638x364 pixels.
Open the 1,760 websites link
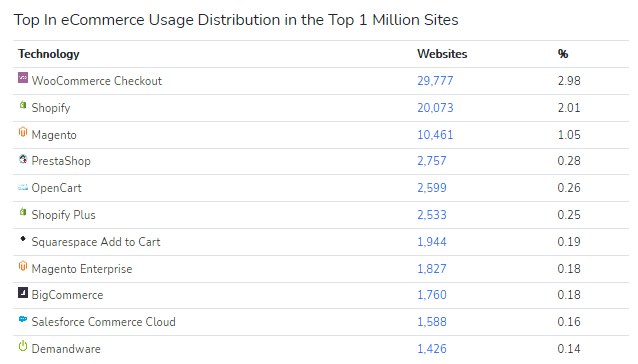click(432, 295)
